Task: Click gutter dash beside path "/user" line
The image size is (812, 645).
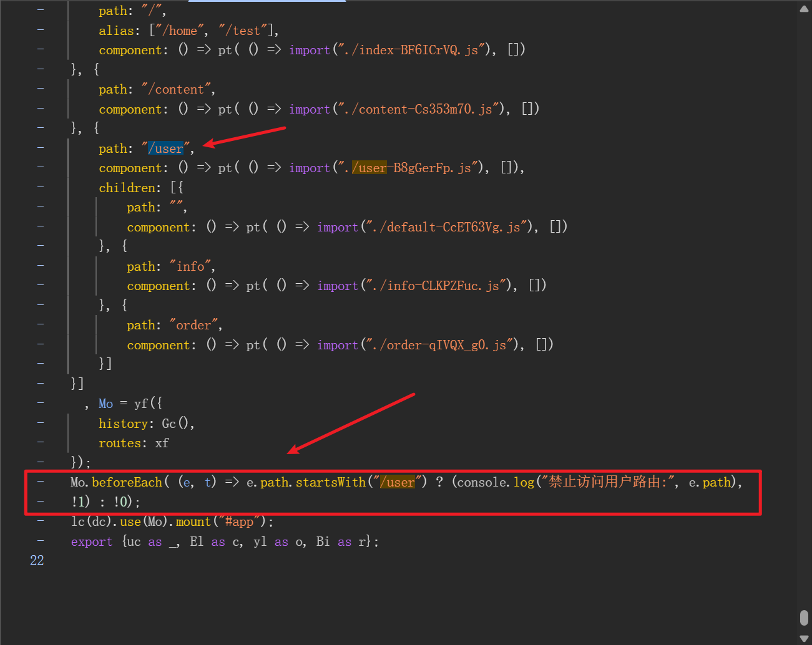Action: 41,147
